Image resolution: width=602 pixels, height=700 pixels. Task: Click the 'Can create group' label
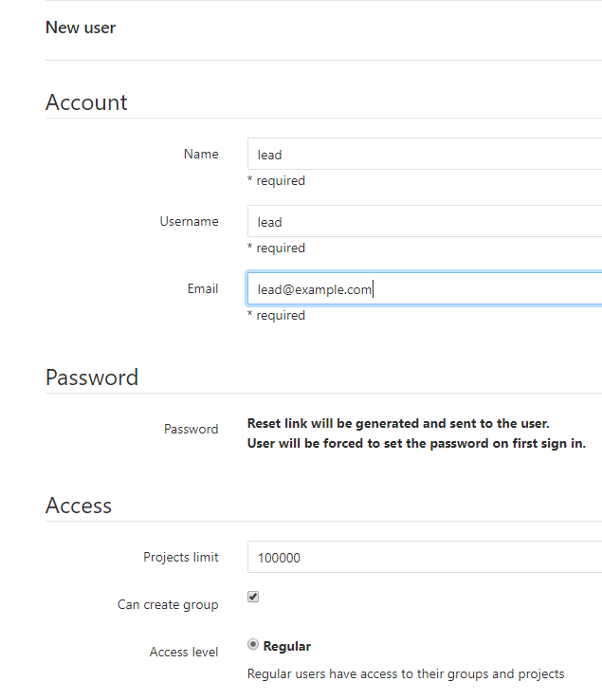click(168, 604)
